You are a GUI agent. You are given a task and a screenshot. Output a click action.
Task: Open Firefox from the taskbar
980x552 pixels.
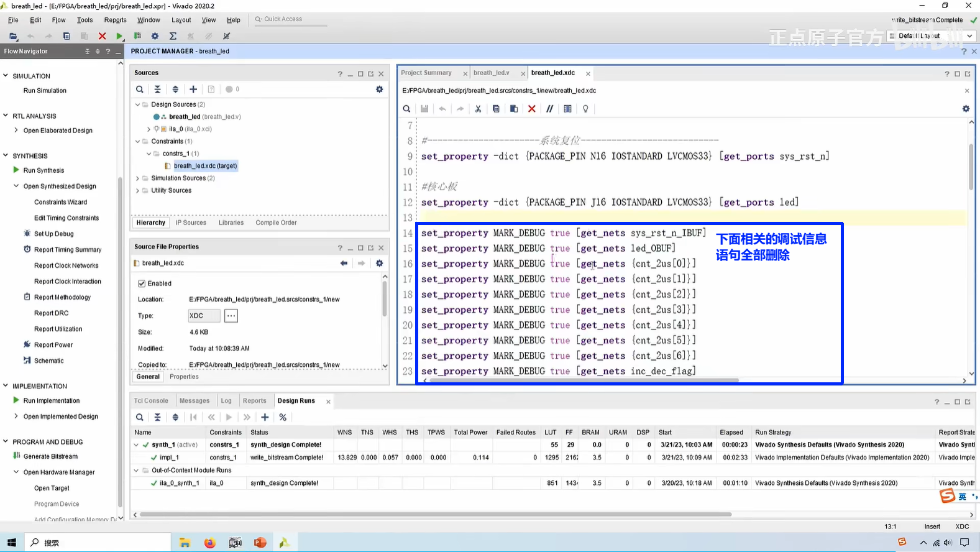pos(210,543)
